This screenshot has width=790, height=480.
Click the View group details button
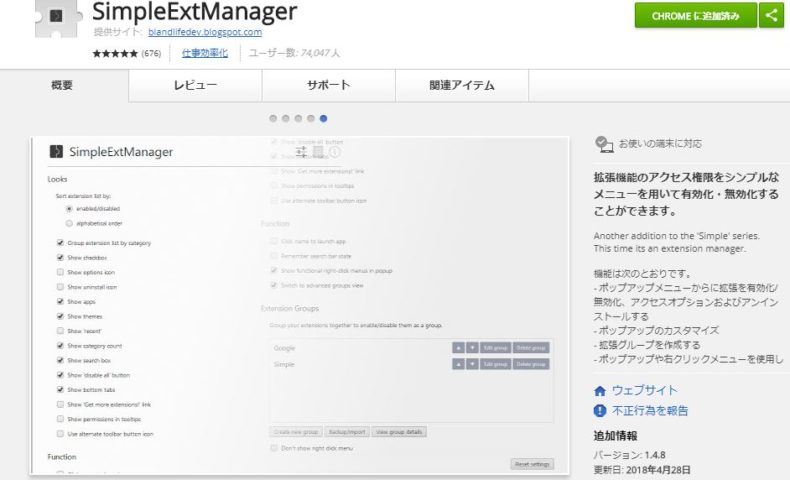point(399,432)
